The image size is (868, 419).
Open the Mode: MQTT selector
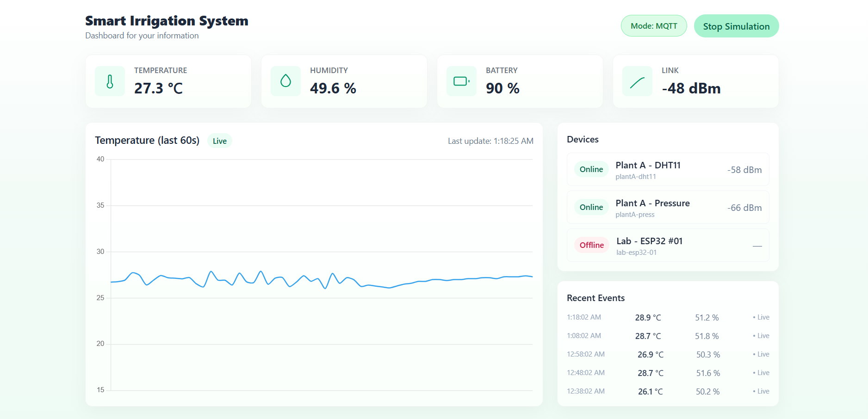tap(654, 25)
